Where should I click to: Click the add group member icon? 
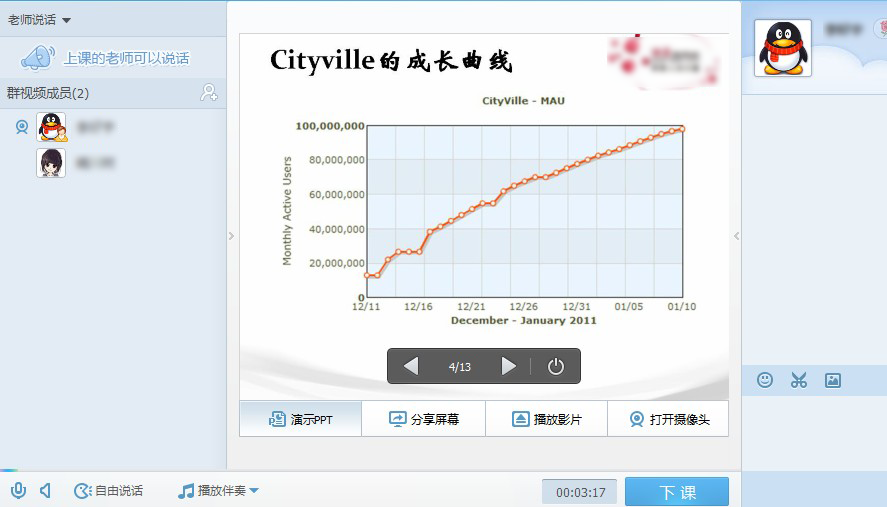[209, 93]
